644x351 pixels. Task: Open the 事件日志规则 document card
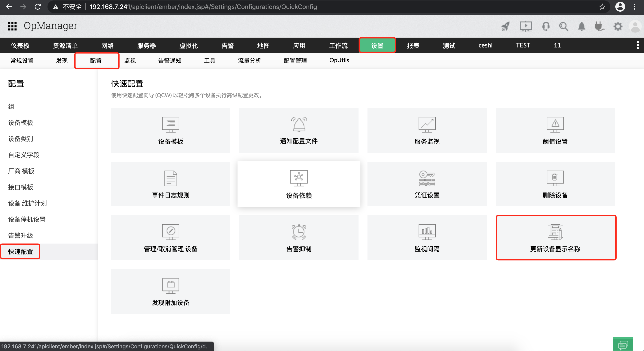click(x=171, y=184)
